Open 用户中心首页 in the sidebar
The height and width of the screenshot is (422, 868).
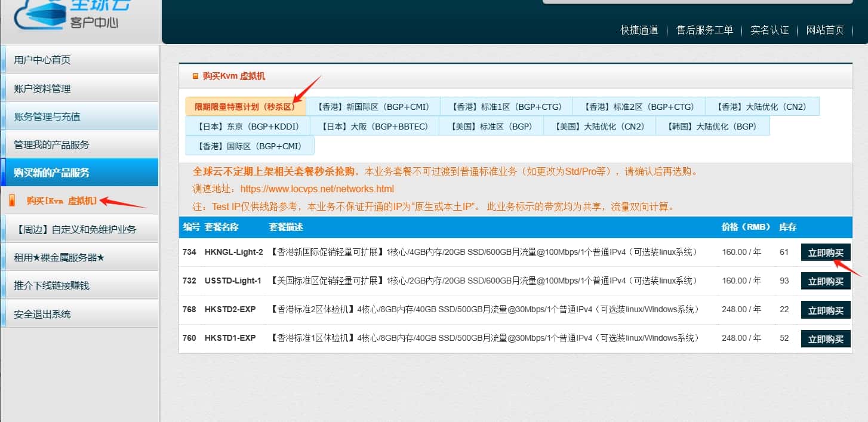[x=42, y=58]
